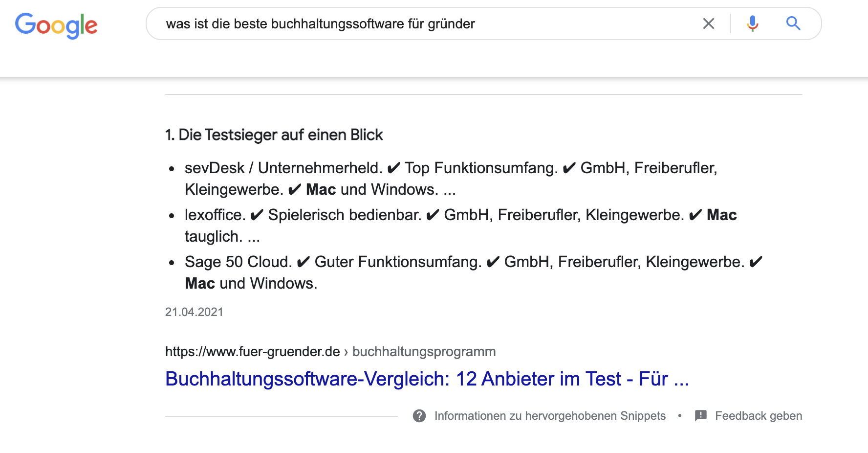Screen dimensions: 868x453
Task: Click the feedback flag icon
Action: (701, 416)
